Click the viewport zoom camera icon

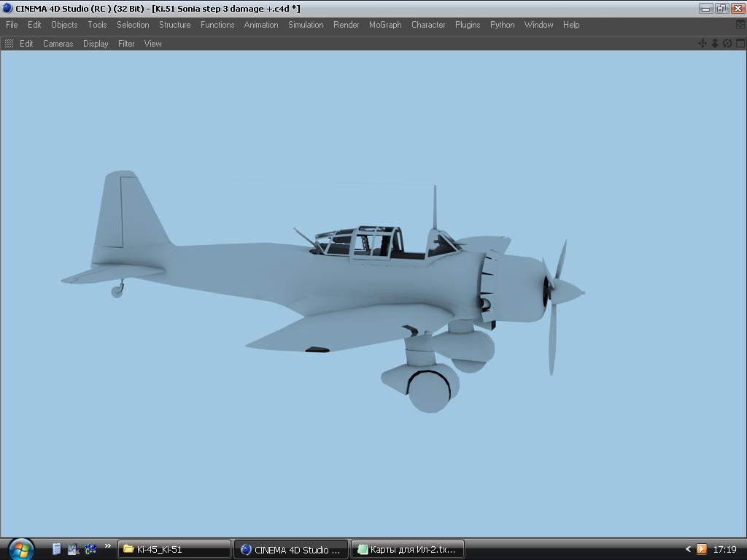coord(715,44)
